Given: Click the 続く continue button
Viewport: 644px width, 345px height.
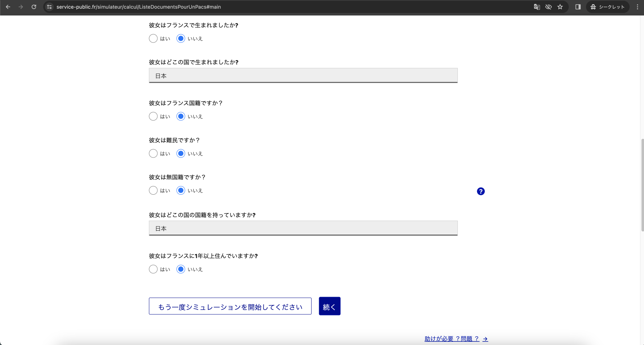Looking at the screenshot, I should (x=330, y=306).
